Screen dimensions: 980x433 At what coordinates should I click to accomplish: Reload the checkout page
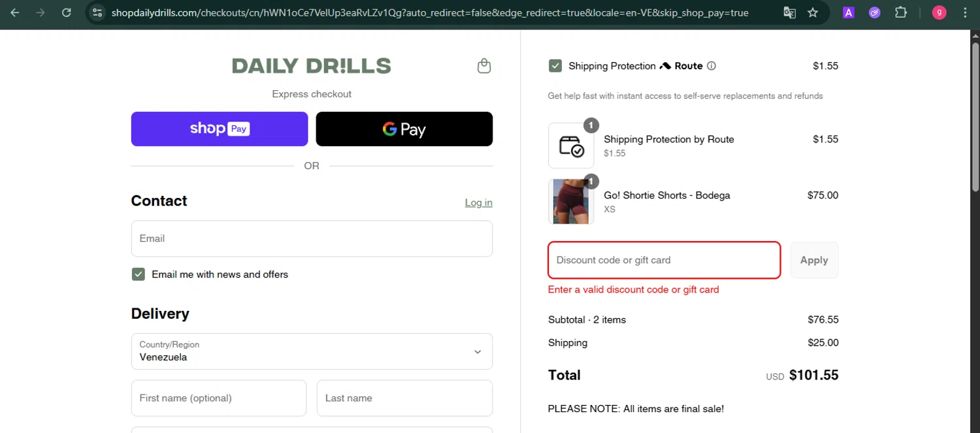(x=66, y=12)
